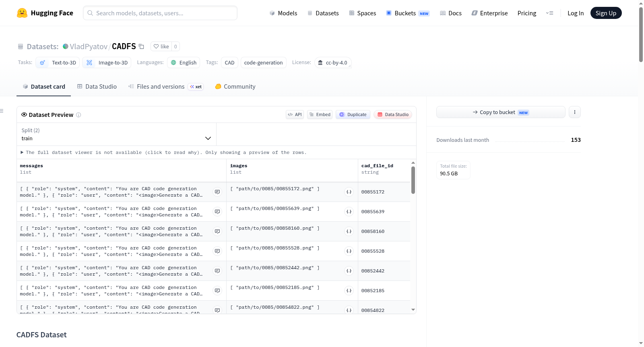
Task: Open the dataset info icon next to Dataset Preview
Action: [78, 115]
